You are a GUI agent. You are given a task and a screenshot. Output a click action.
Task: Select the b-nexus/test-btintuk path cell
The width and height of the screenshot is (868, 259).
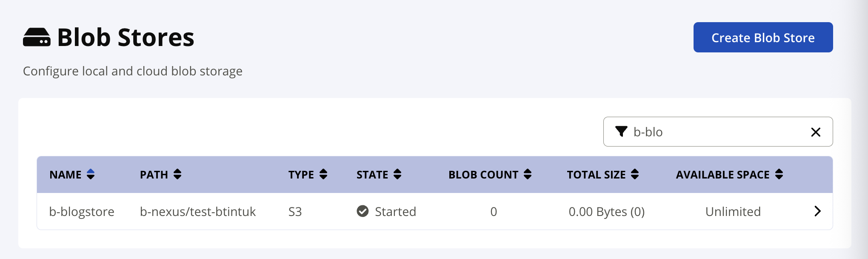coord(198,212)
